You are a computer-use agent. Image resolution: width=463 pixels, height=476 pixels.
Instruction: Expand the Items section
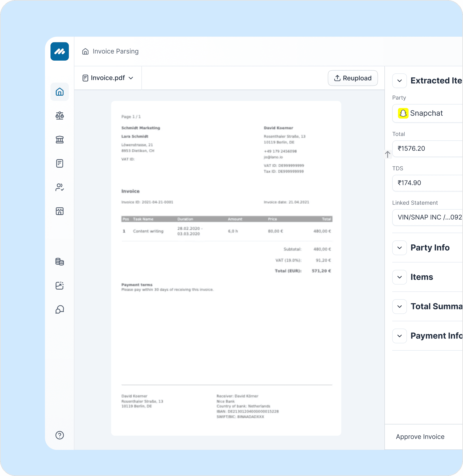tap(399, 277)
